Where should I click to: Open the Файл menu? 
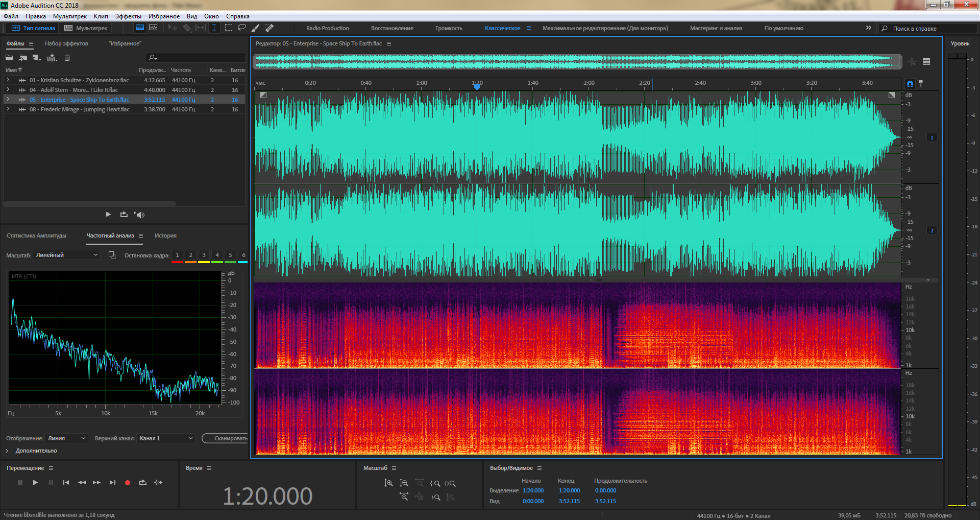pos(11,16)
